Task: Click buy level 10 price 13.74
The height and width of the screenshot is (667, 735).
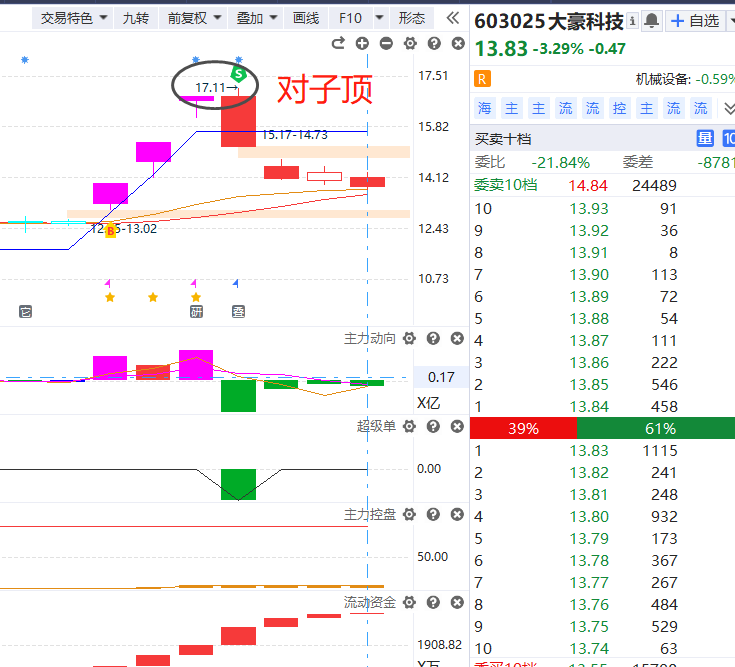Action: coord(589,649)
